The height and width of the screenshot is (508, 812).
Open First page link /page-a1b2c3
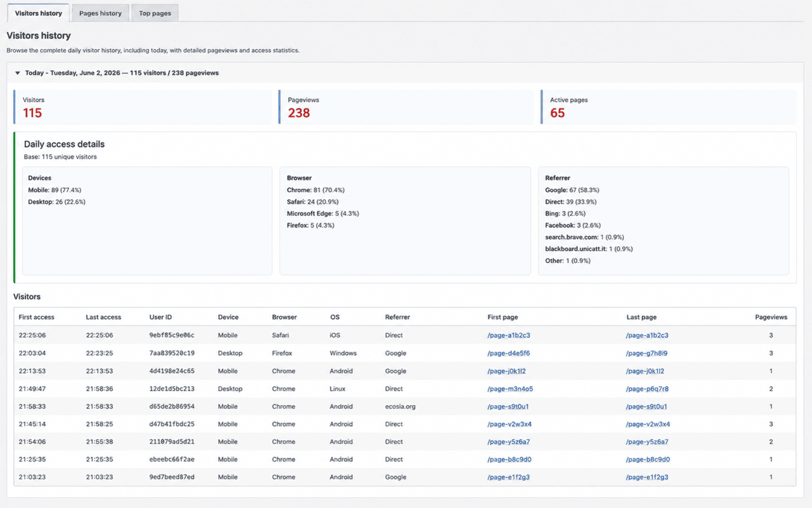pyautogui.click(x=508, y=335)
